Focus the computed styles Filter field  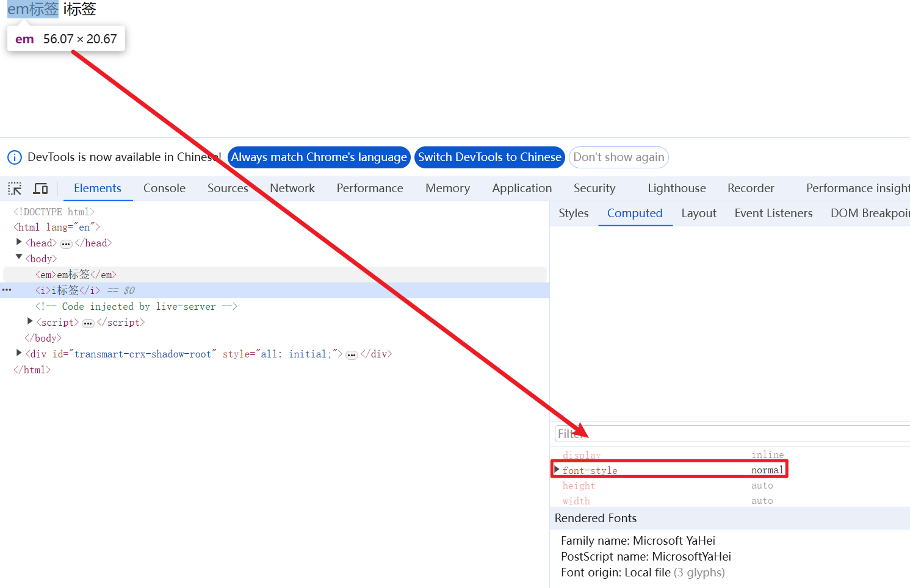click(732, 434)
